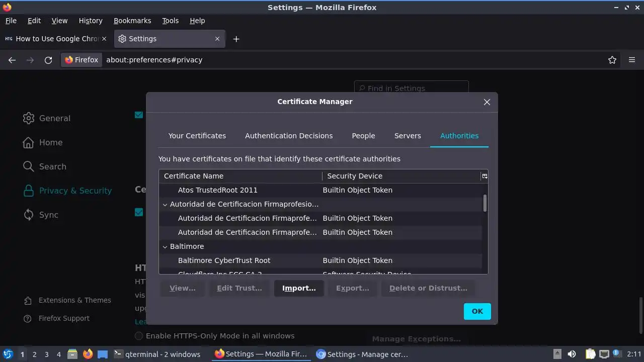
Task: Select Atos TrustedRoot 2011 certificate row
Action: click(x=320, y=190)
